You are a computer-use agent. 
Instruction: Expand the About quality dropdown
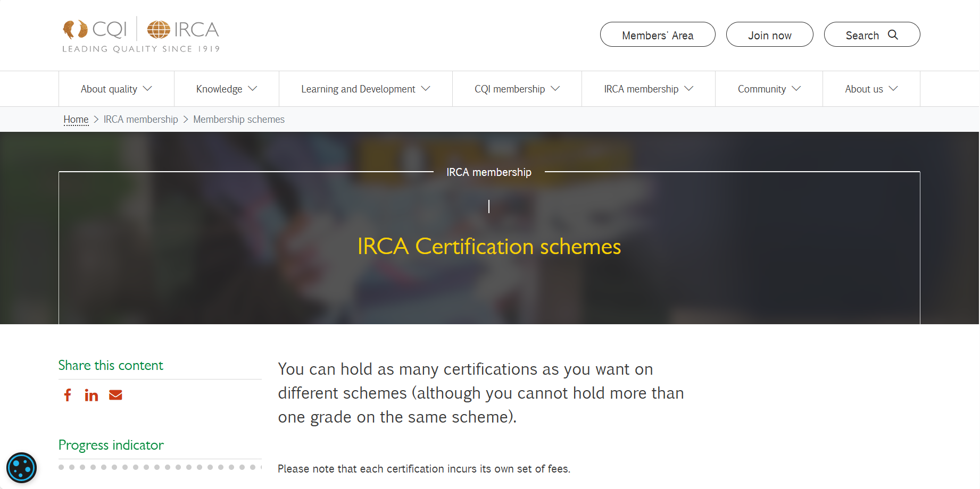[x=116, y=89]
